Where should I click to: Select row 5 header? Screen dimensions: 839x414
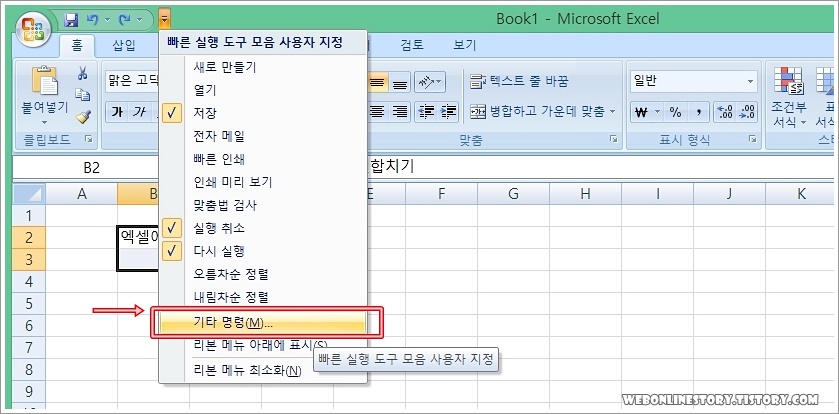click(x=29, y=303)
